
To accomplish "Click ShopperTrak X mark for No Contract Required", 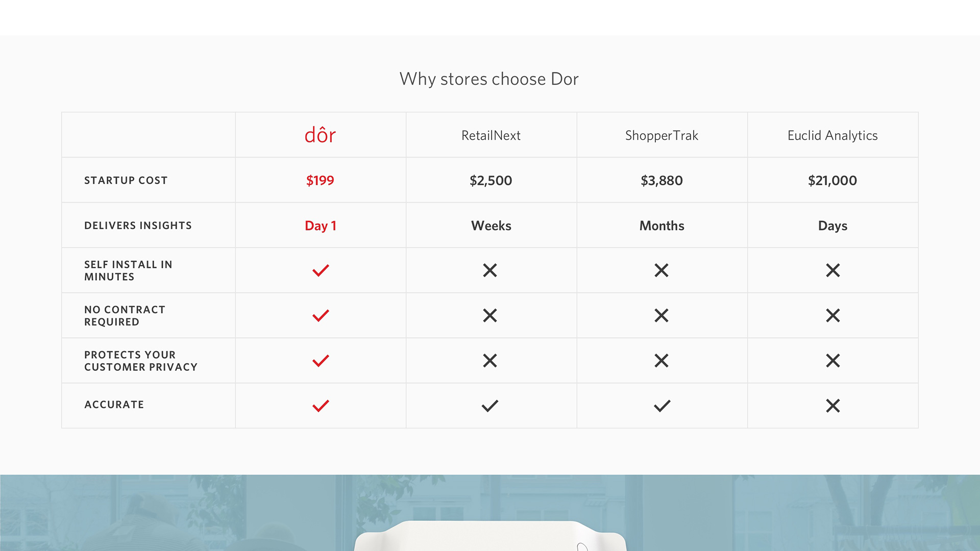I will pyautogui.click(x=661, y=316).
